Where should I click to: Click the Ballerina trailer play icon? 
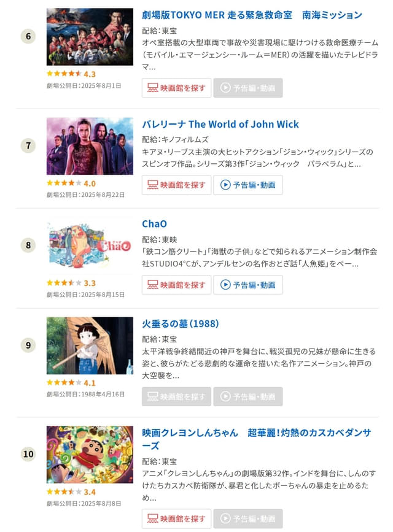(x=225, y=185)
